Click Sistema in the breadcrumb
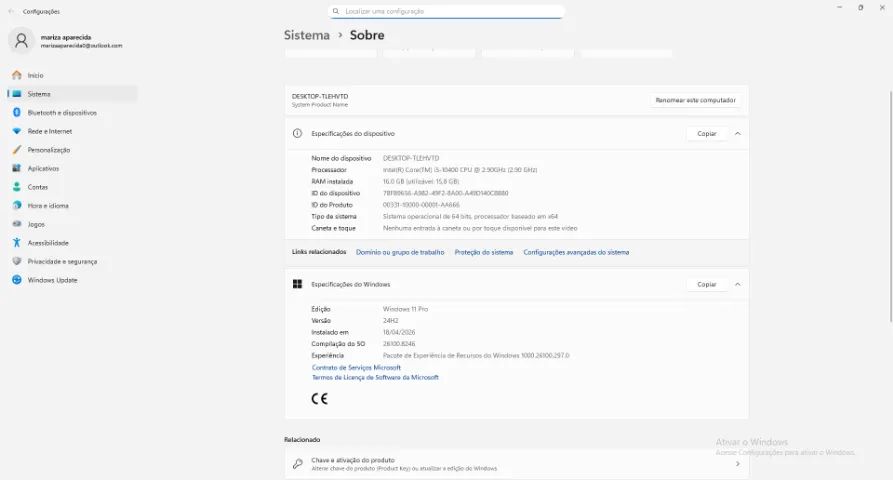 coord(306,35)
